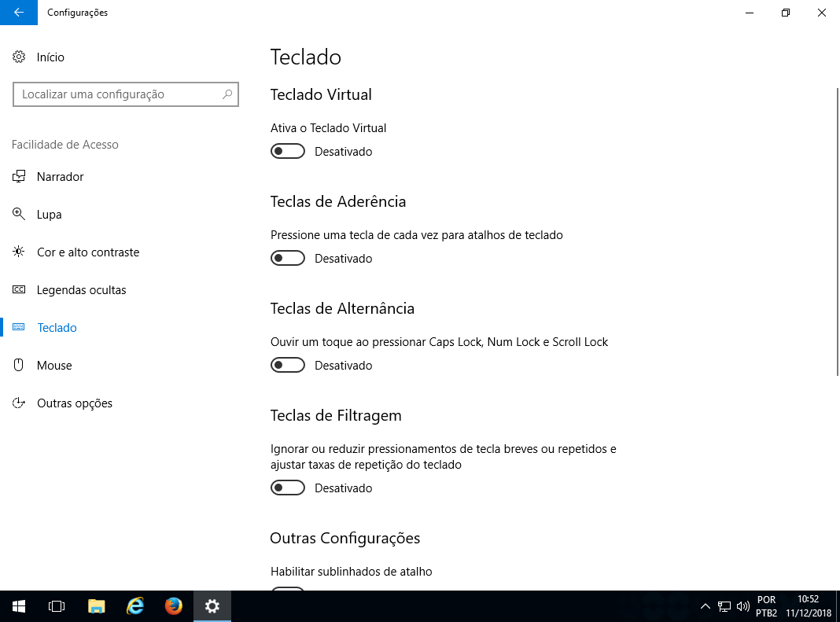Click the Localizar uma configuração field
Image resolution: width=840 pixels, height=622 pixels.
(118, 94)
